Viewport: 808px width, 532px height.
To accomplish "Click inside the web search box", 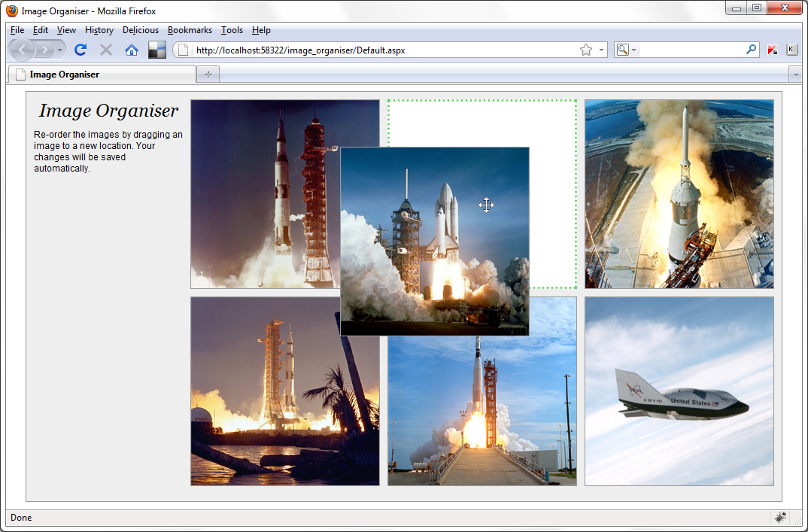I will coord(691,50).
